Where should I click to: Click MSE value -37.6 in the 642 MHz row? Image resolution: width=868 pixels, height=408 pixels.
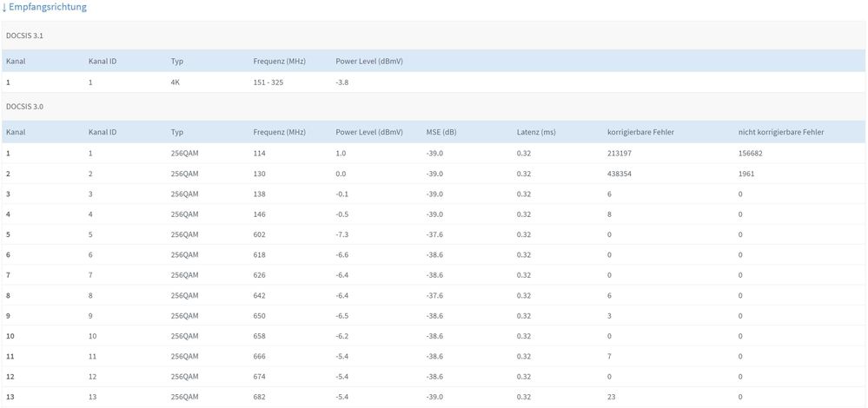click(x=434, y=296)
